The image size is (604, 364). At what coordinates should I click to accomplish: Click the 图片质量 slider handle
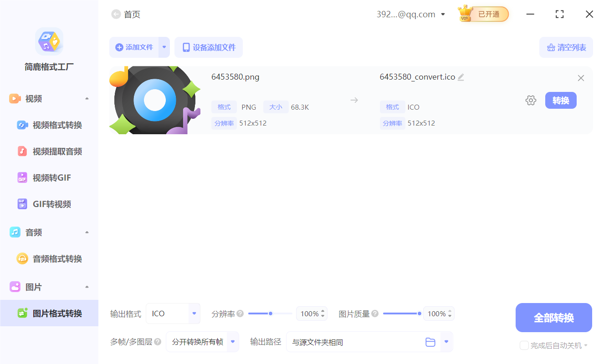419,313
